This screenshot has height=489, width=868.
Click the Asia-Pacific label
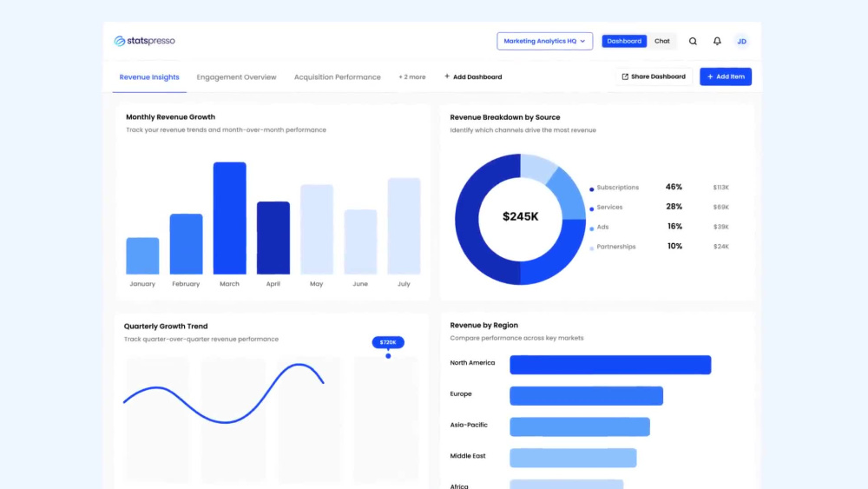click(x=469, y=426)
